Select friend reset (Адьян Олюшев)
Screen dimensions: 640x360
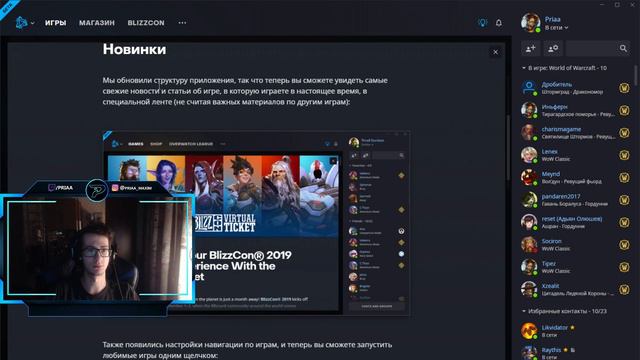[576, 222]
